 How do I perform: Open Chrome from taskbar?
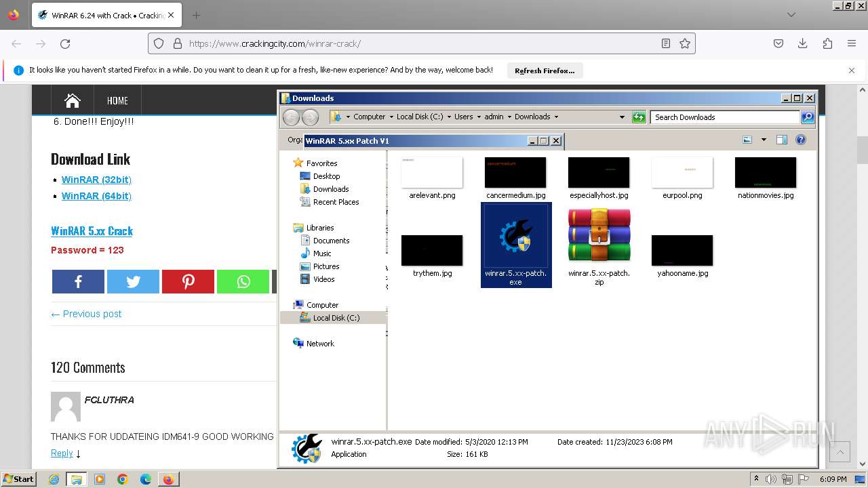(x=123, y=479)
